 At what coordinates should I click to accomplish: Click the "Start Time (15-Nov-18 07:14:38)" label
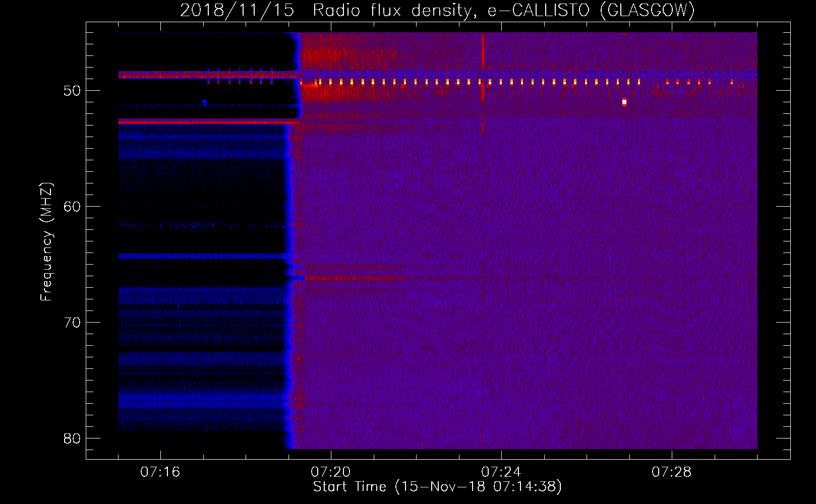click(437, 487)
